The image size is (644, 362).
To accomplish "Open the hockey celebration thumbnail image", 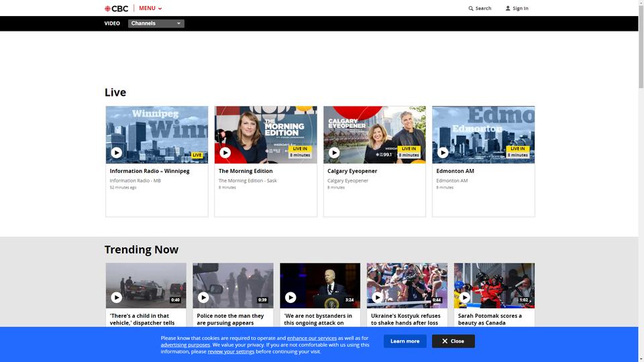I will pos(494,286).
